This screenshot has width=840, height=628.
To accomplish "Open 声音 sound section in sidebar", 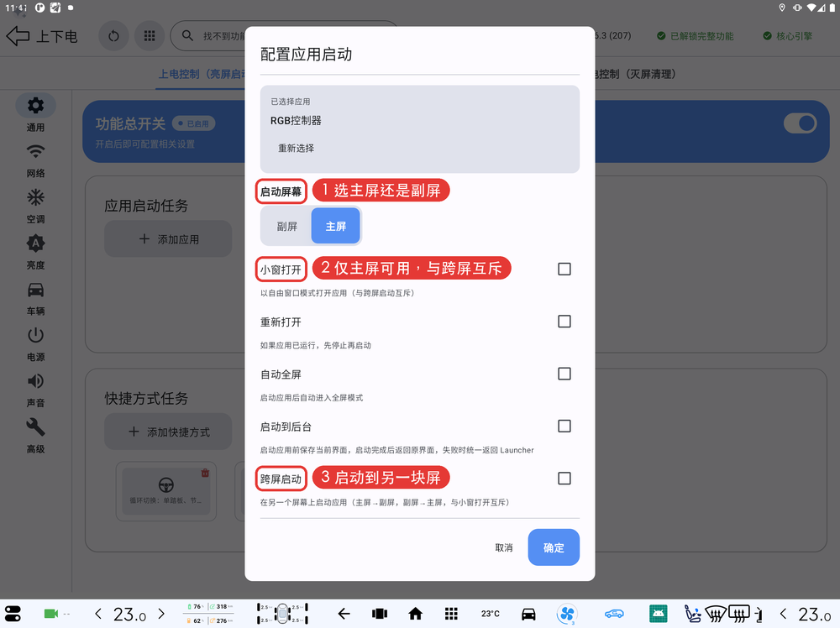I will (x=35, y=390).
